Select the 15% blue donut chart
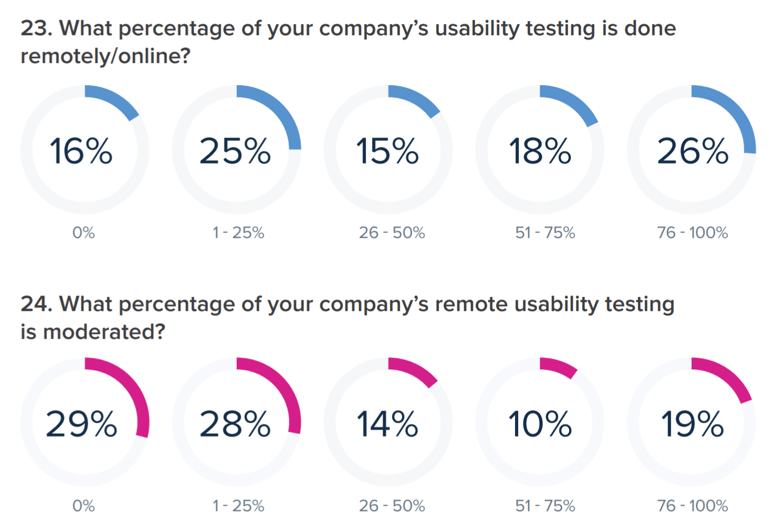The height and width of the screenshot is (532, 775). coord(388,150)
